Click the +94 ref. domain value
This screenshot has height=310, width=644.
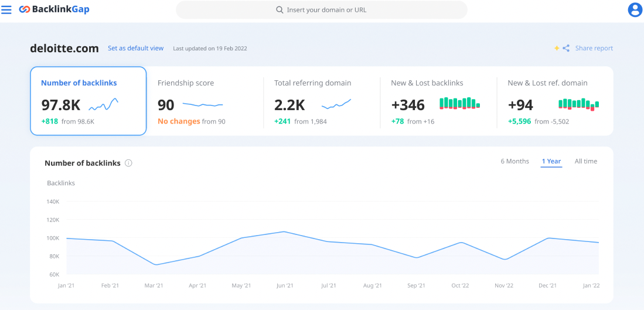(x=520, y=105)
